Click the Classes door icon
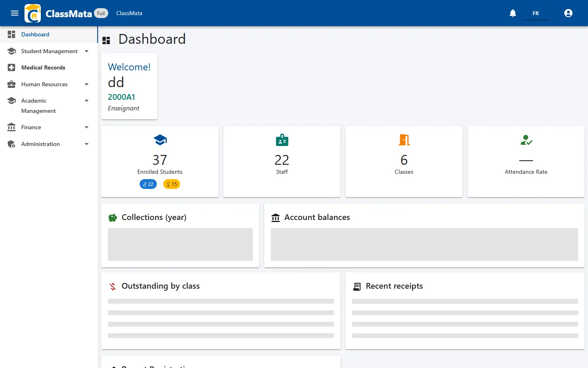The height and width of the screenshot is (368, 588). click(404, 140)
